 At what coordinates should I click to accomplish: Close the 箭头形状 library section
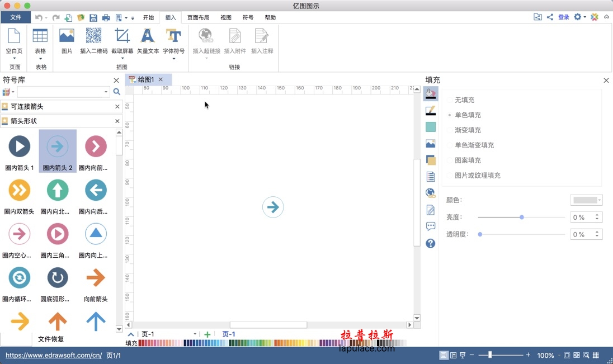[117, 121]
